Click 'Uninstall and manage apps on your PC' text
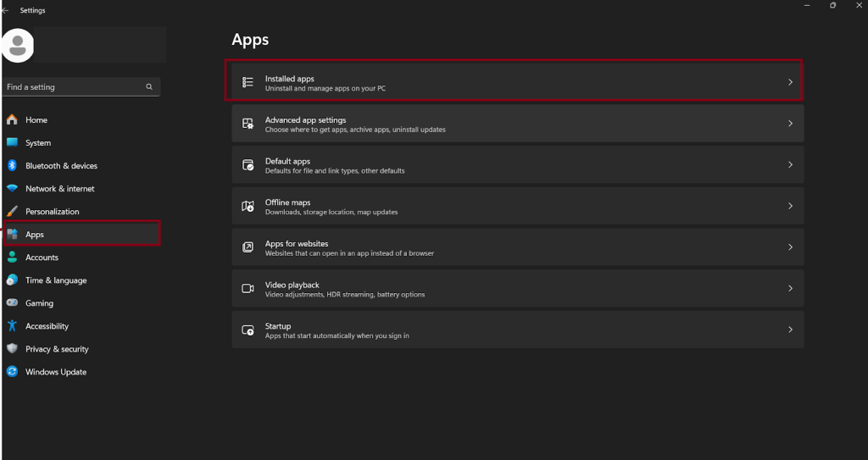868x460 pixels. pyautogui.click(x=325, y=89)
